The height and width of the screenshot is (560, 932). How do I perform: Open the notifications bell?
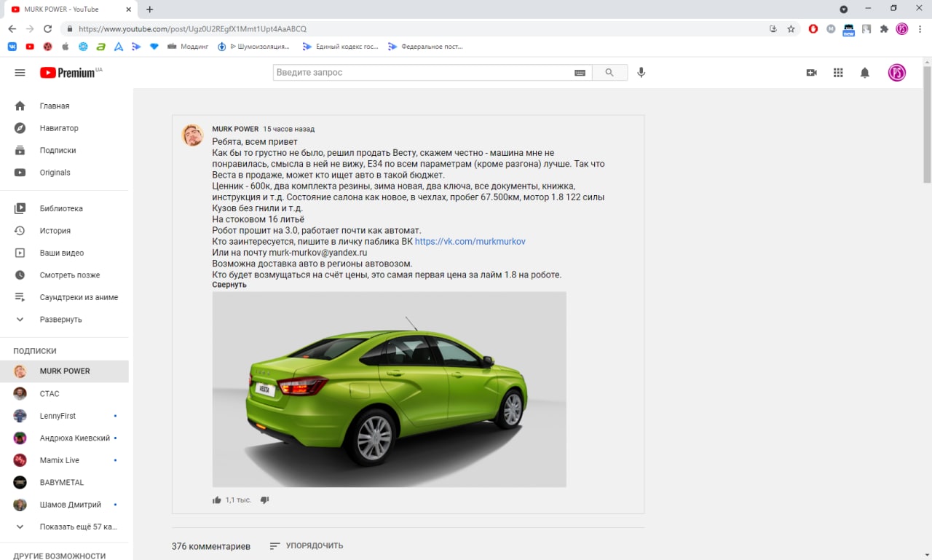pos(865,73)
